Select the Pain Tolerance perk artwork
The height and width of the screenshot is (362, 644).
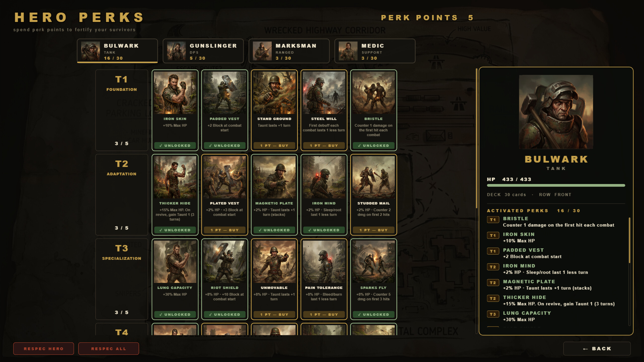pyautogui.click(x=324, y=262)
